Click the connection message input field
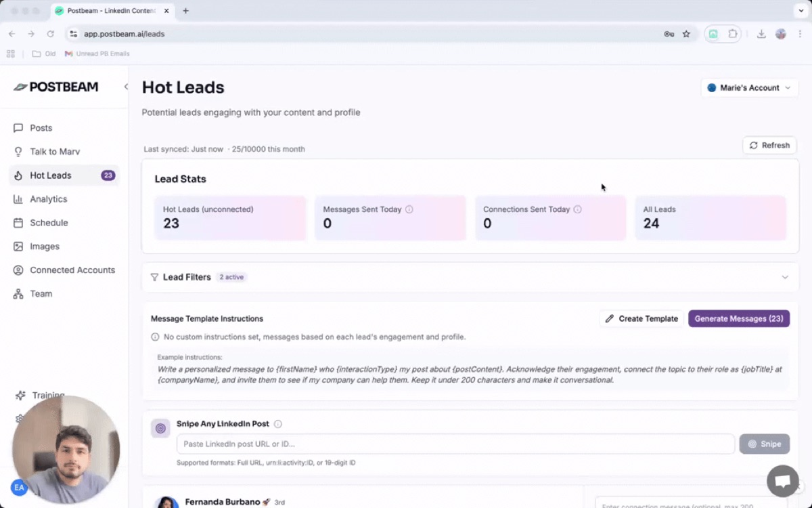812x508 pixels. (x=690, y=503)
